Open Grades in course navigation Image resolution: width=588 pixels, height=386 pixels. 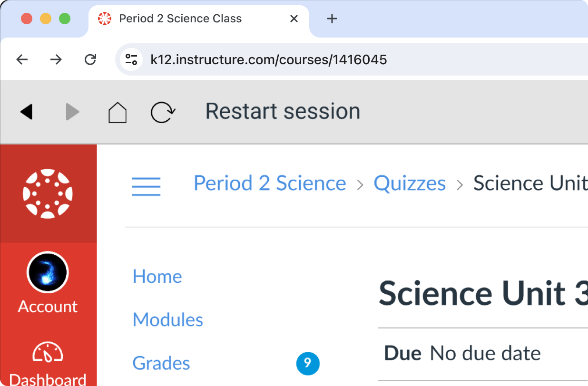pyautogui.click(x=161, y=363)
